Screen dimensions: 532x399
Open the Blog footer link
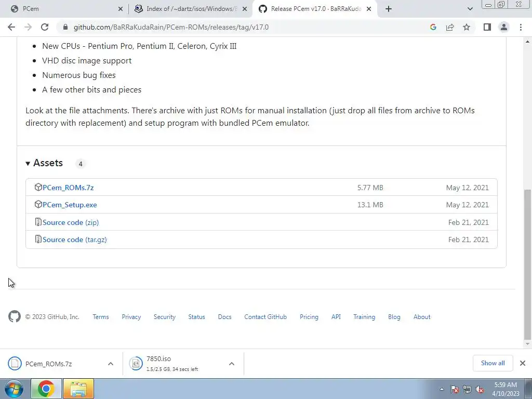click(394, 317)
